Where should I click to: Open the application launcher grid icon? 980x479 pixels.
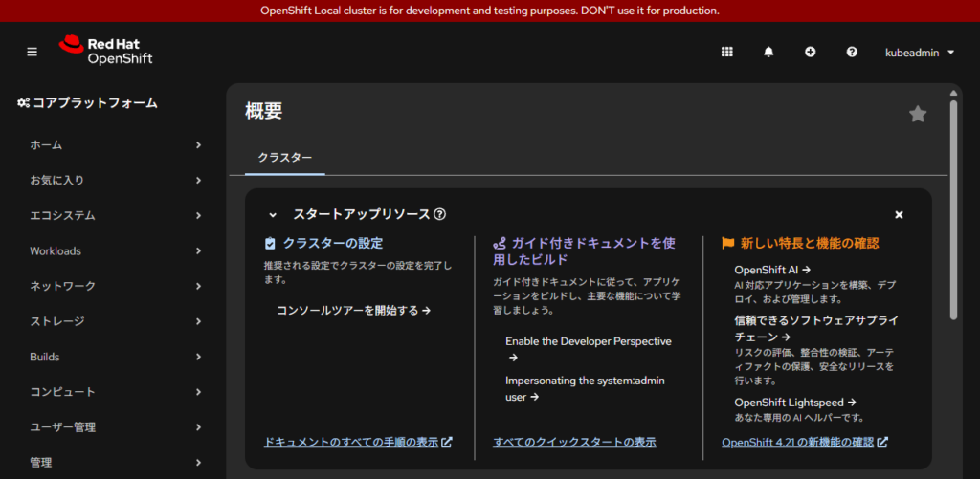pos(726,52)
